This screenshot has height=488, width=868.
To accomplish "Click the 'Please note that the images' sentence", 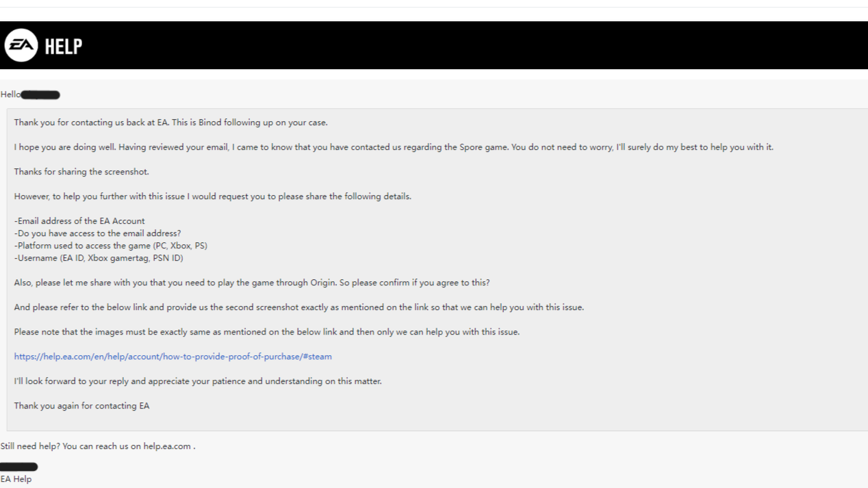I will [266, 332].
